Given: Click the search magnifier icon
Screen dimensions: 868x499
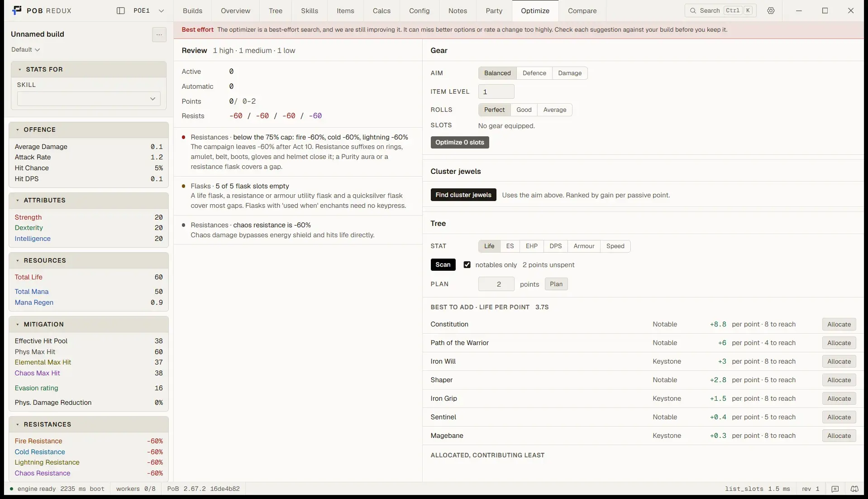Looking at the screenshot, I should click(692, 10).
